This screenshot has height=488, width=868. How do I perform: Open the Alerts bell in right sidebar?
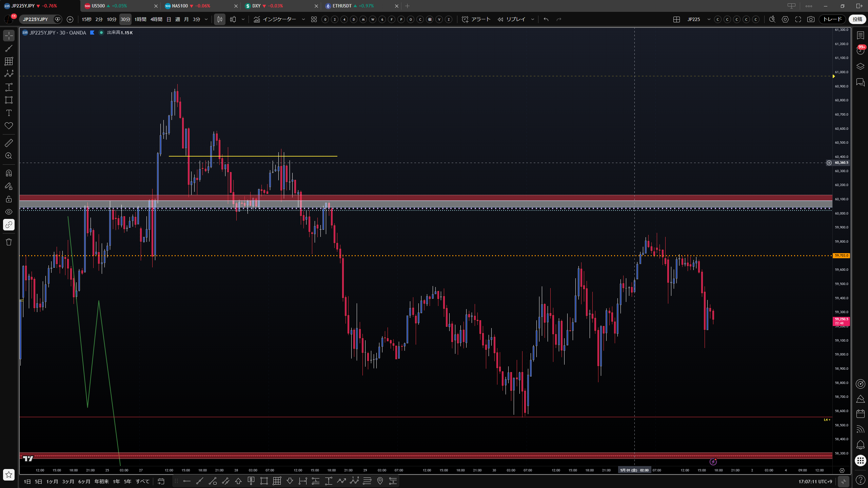tap(861, 445)
